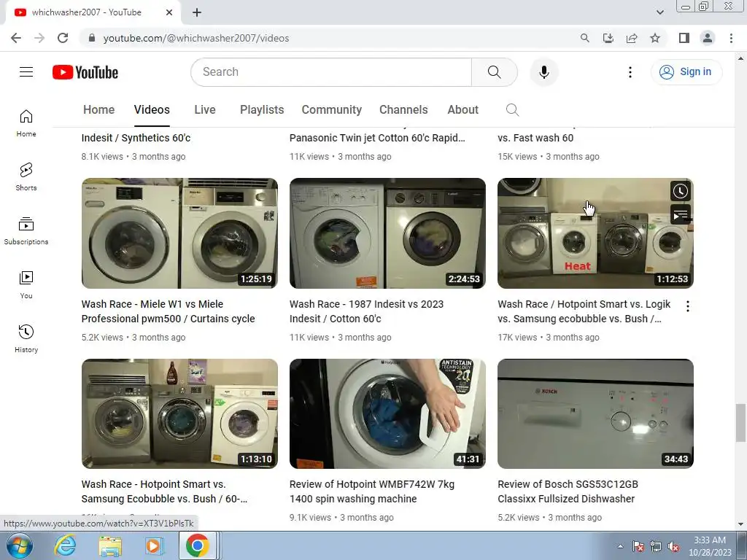
Task: Play the three-washer race thumbnail 1:13:10
Action: (x=179, y=414)
